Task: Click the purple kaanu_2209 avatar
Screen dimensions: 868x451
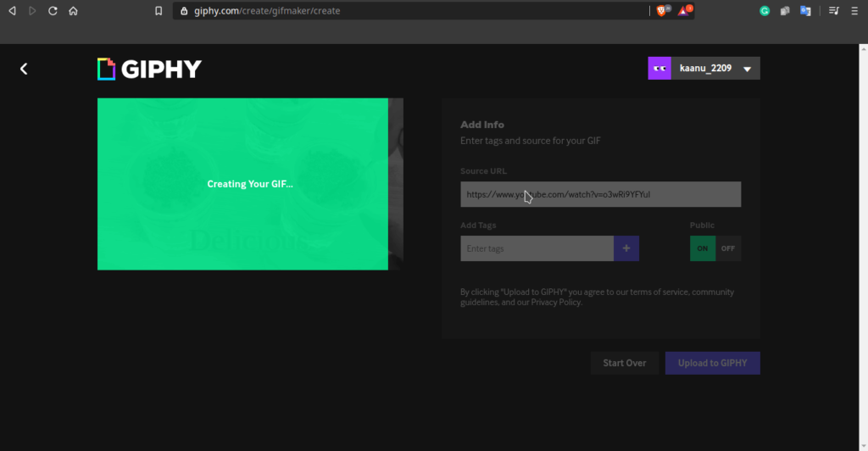Action: click(659, 68)
